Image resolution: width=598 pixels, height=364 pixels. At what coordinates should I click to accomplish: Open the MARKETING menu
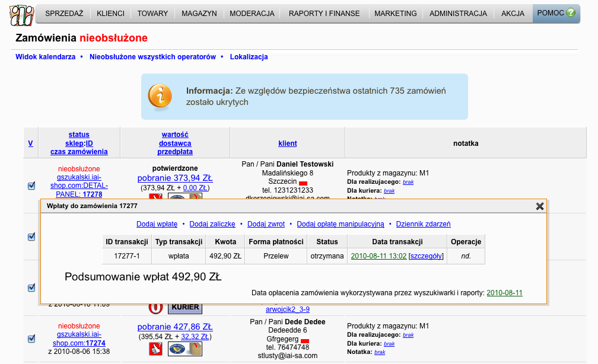pos(396,14)
